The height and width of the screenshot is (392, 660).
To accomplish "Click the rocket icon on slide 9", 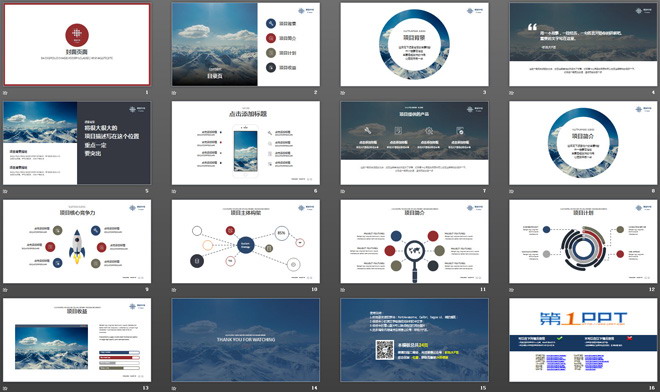I will tap(77, 247).
